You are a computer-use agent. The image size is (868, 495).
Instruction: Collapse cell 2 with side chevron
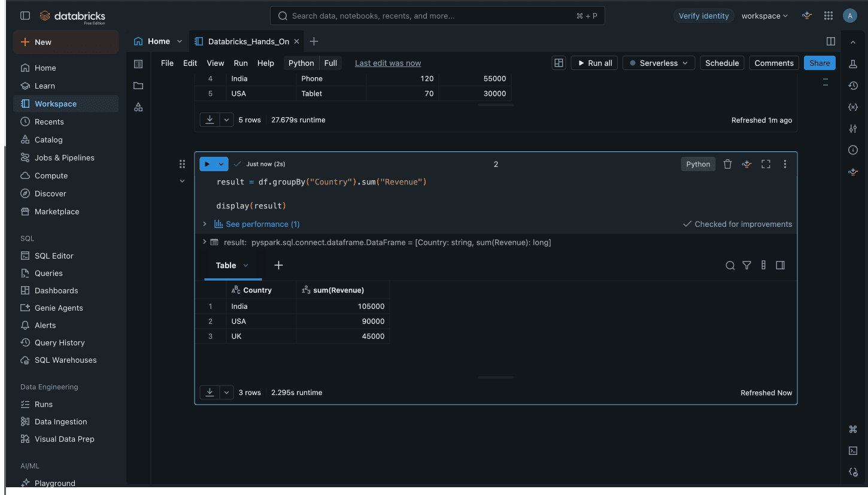point(182,181)
